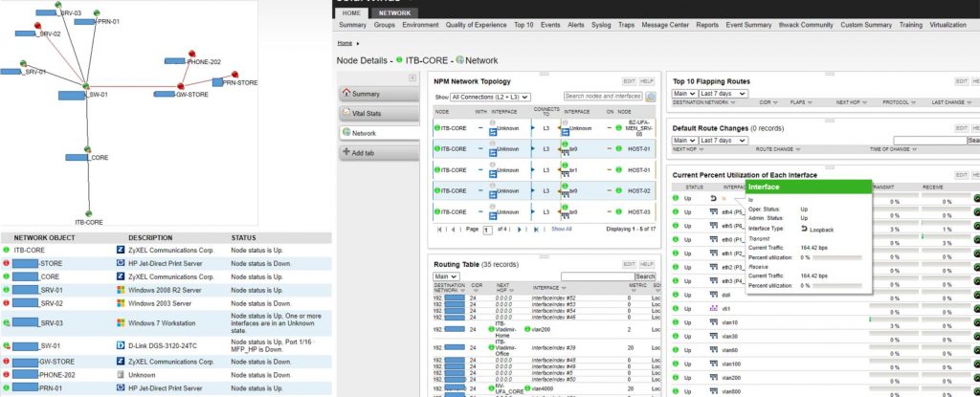Sort by FLAPS column in Flapping Routes
Screen dimensions: 980x397
tap(799, 102)
